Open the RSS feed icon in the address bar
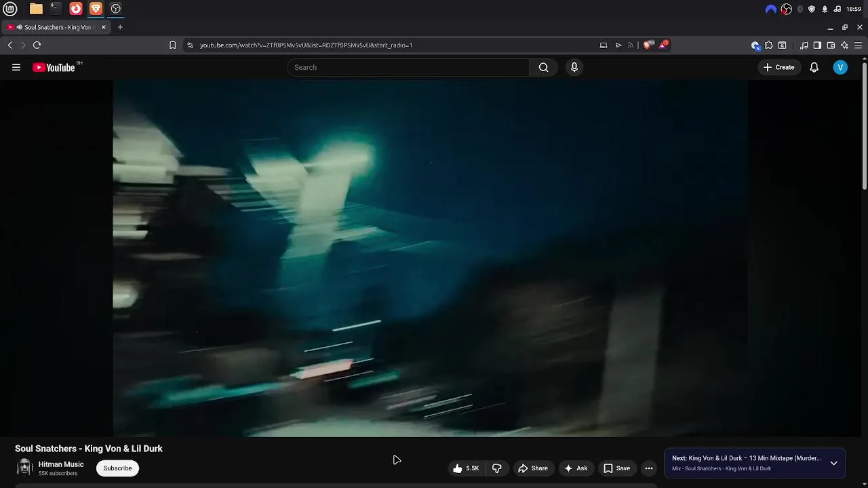Viewport: 868px width, 488px height. [631, 45]
